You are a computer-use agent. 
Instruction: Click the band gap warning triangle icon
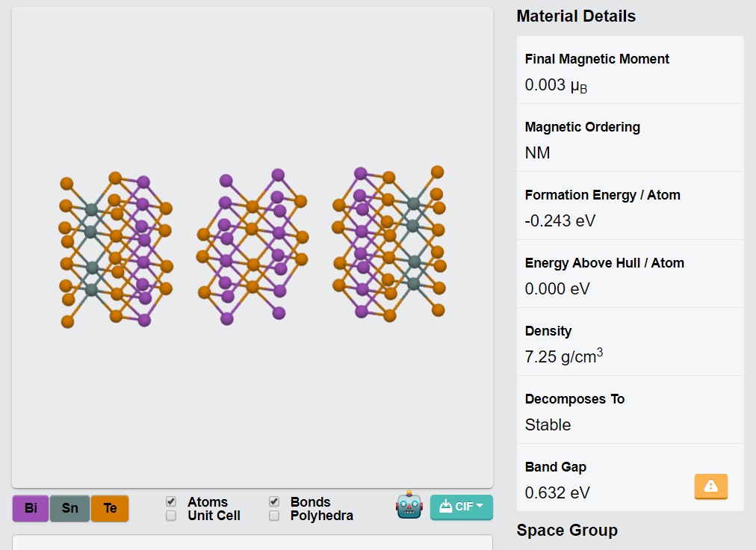[710, 486]
